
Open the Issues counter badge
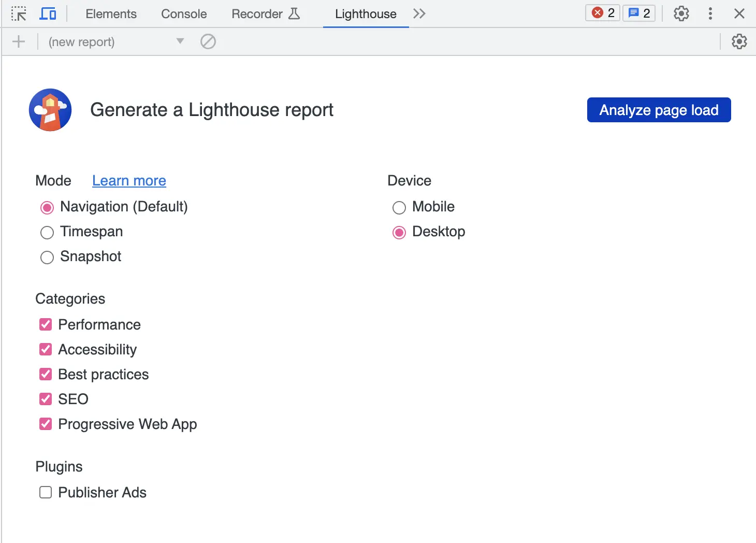pos(639,13)
